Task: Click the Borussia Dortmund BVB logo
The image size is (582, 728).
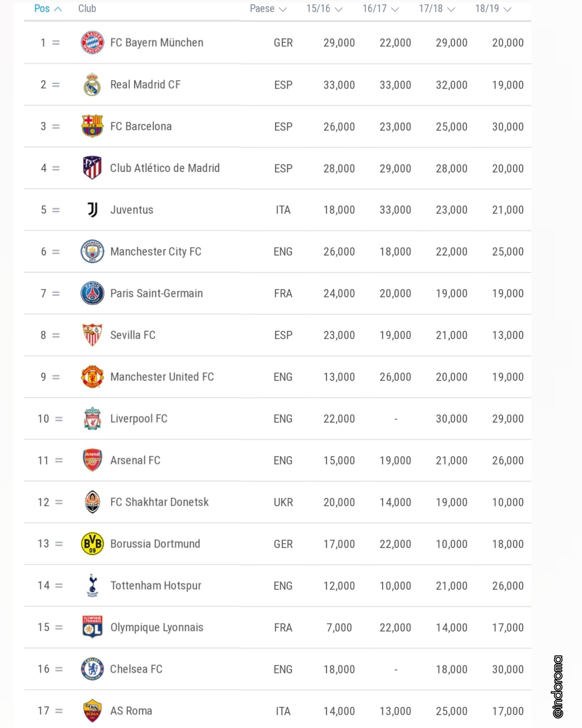Action: click(x=92, y=544)
